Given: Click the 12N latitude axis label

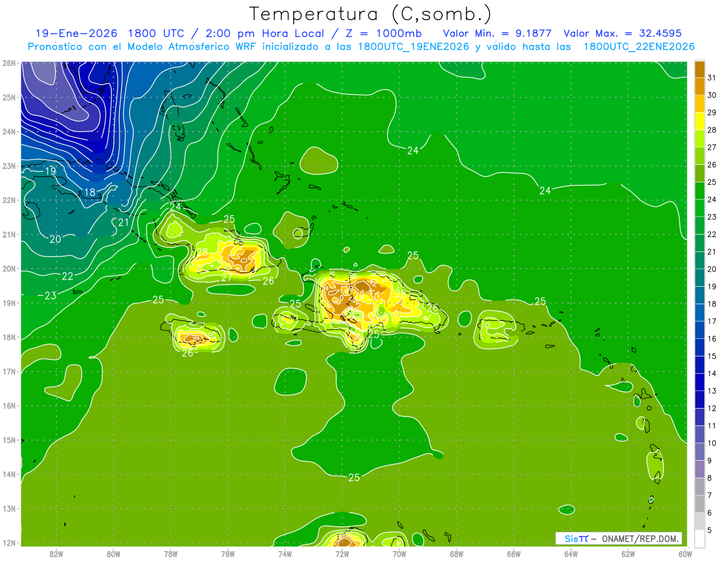Looking at the screenshot, I should tap(8, 543).
